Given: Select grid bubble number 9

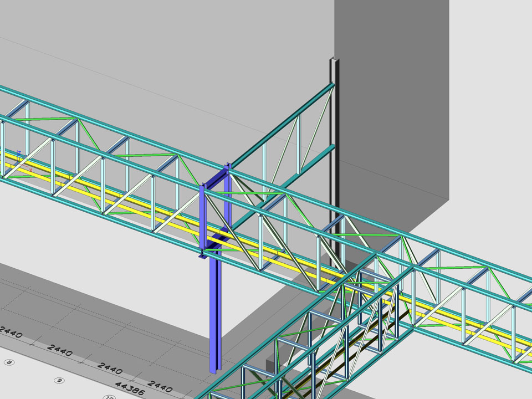Looking at the screenshot, I should coord(59,380).
